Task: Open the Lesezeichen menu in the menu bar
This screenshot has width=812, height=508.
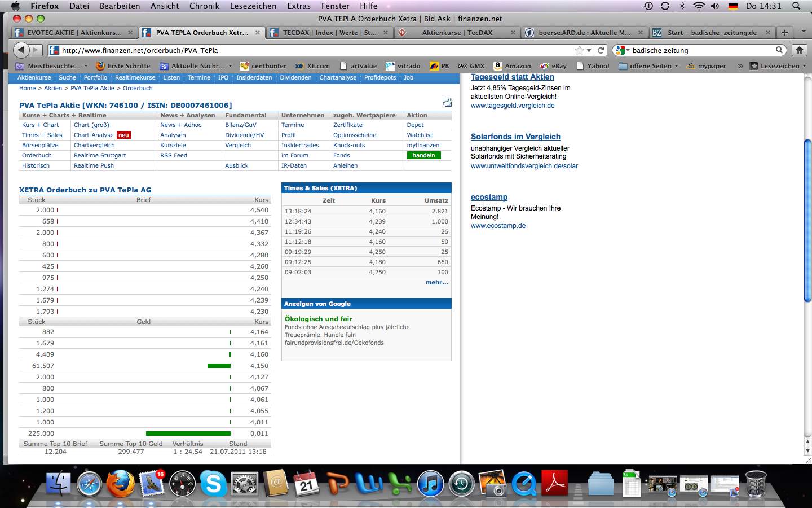Action: point(253,6)
